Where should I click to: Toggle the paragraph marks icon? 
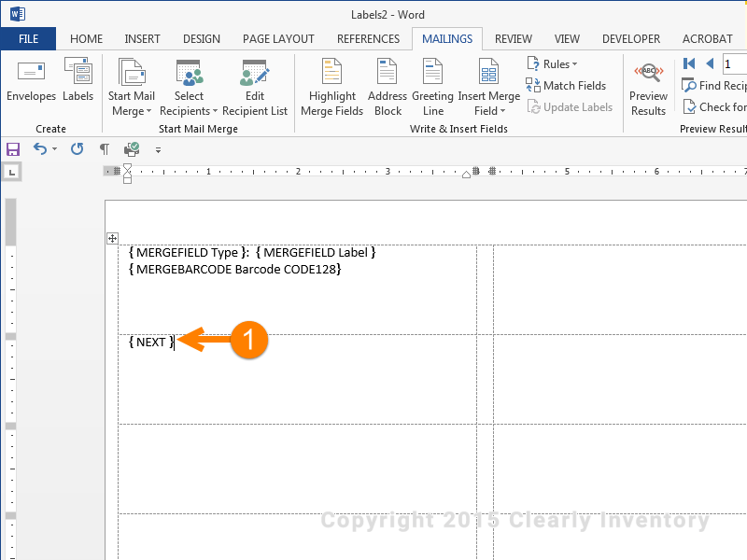click(105, 149)
